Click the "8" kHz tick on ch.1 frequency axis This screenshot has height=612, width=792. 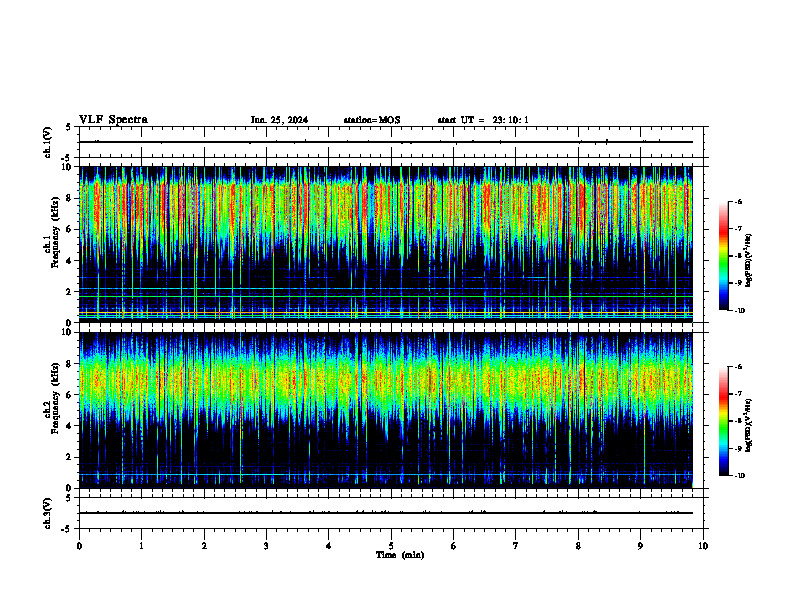70,198
